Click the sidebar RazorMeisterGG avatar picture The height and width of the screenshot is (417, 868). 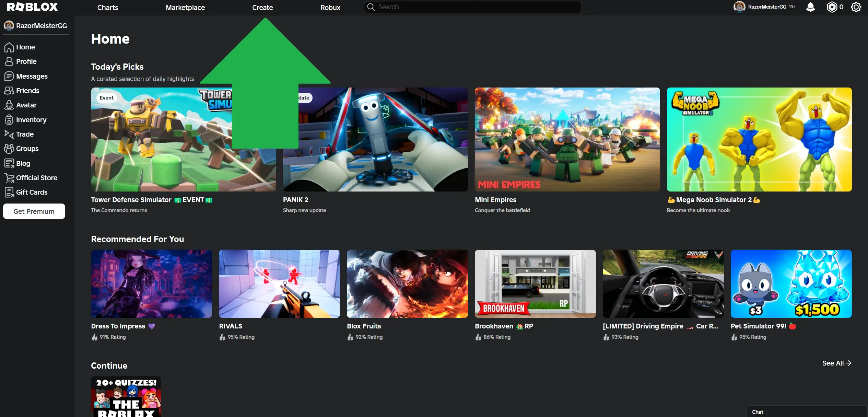[x=9, y=25]
